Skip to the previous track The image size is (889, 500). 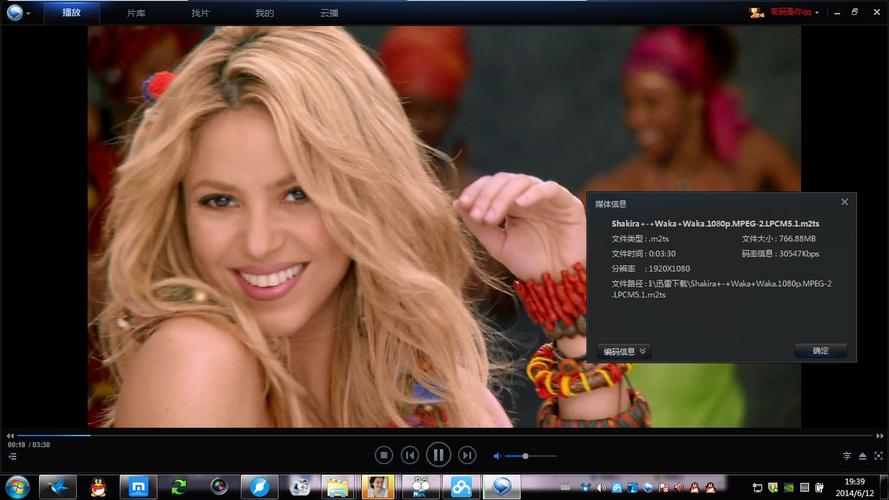[410, 455]
